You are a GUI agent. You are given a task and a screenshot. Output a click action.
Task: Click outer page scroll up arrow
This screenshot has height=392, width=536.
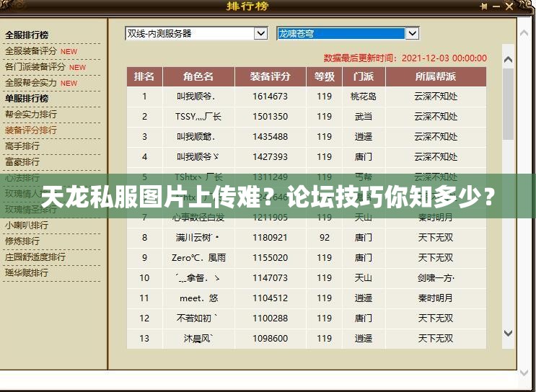[x=524, y=33]
